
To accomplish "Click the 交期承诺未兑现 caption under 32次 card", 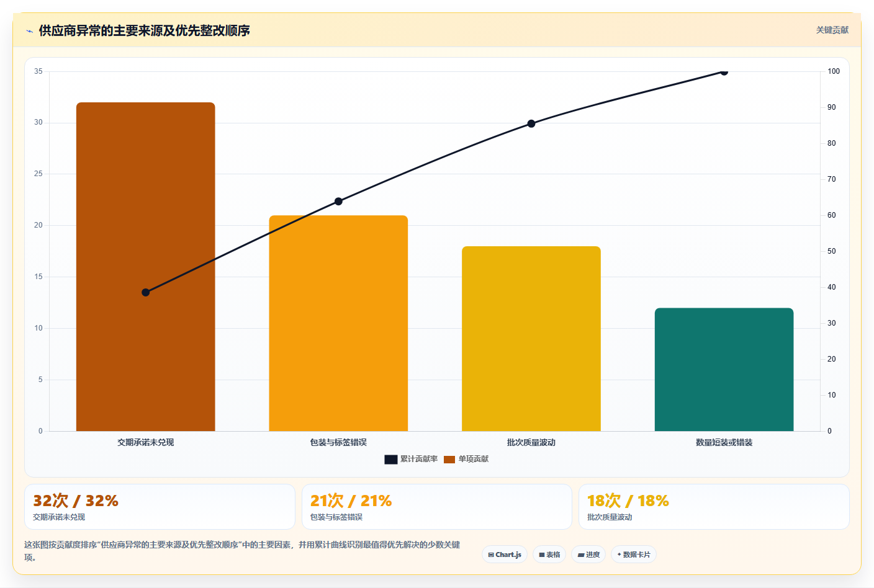I will click(x=59, y=517).
